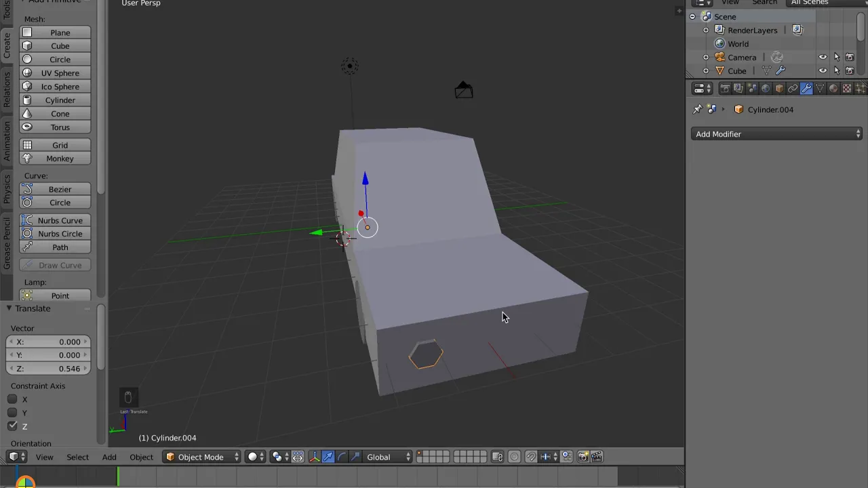The image size is (868, 488).
Task: Click the OpenGL render animation clapper icon
Action: [x=597, y=457]
